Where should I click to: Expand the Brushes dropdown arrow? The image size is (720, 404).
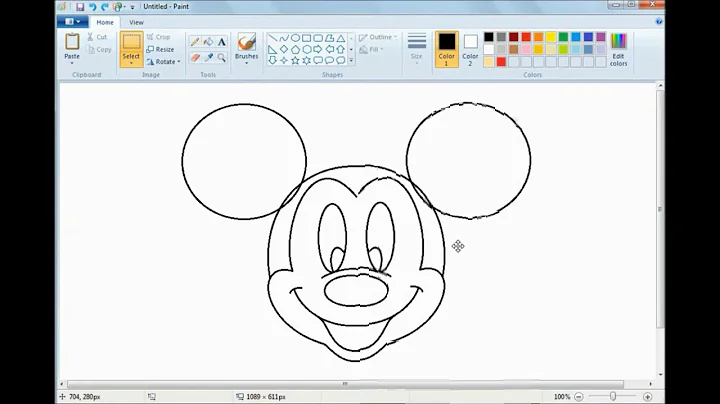tap(247, 63)
